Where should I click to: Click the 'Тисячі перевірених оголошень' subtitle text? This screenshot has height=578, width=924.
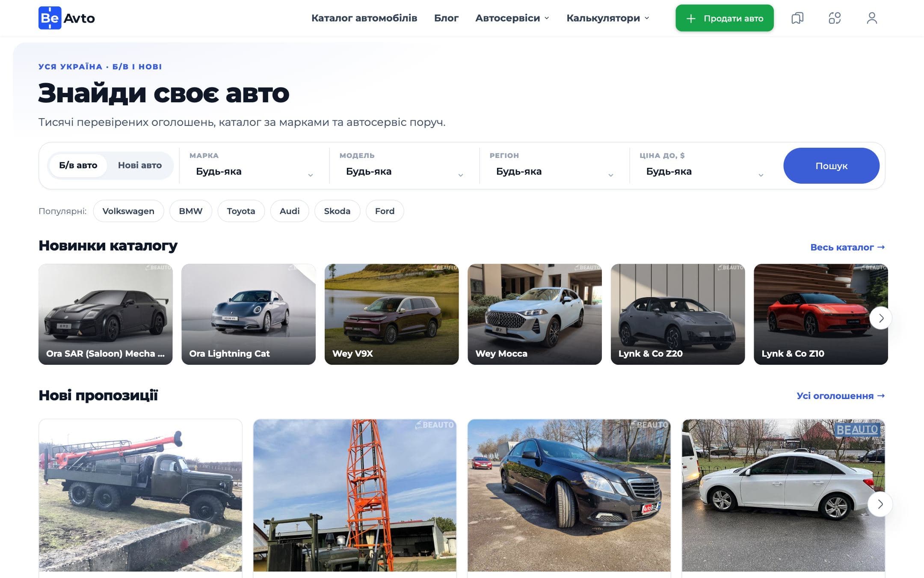[x=242, y=122]
